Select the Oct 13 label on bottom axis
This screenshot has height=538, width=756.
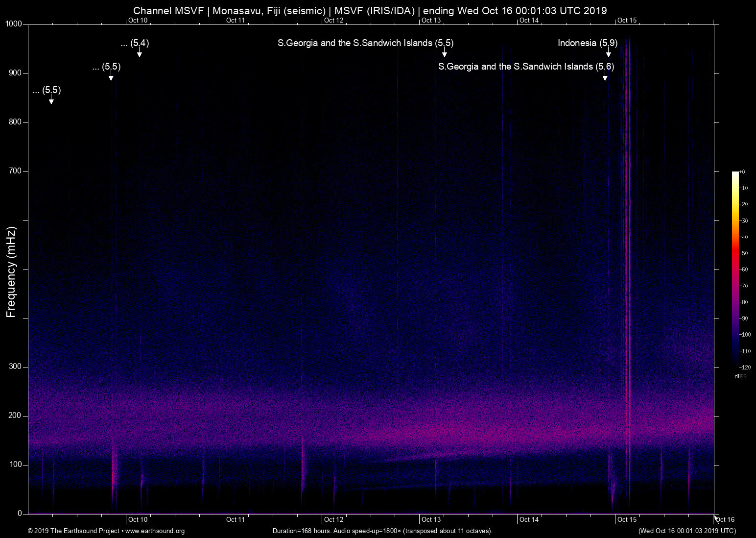[x=431, y=519]
